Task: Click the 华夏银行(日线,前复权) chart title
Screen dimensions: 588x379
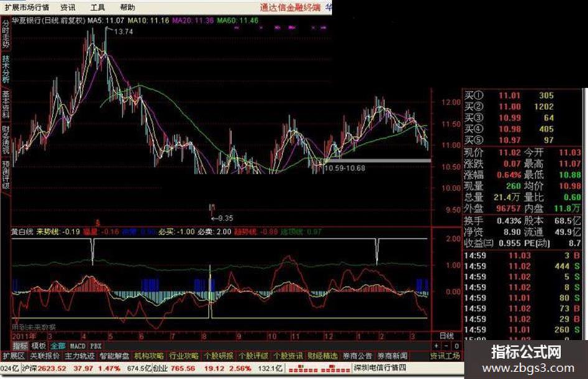Action: 49,21
